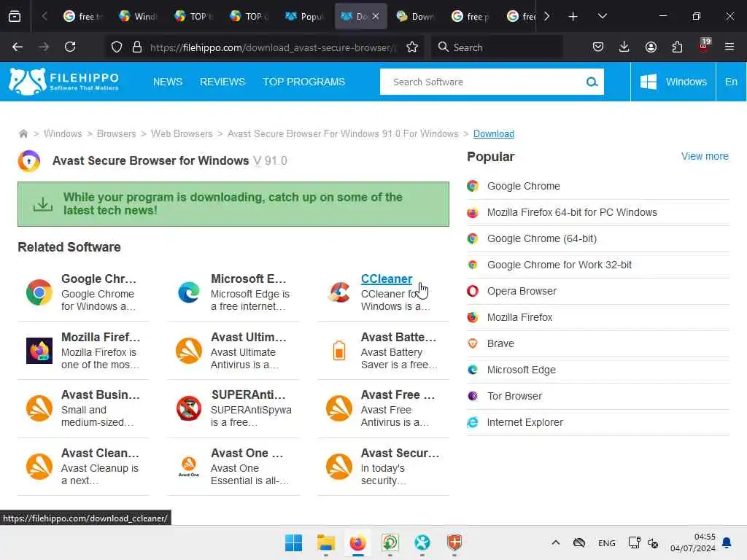The height and width of the screenshot is (560, 747).
Task: Open Firefox view icon in tab bar
Action: [15, 16]
